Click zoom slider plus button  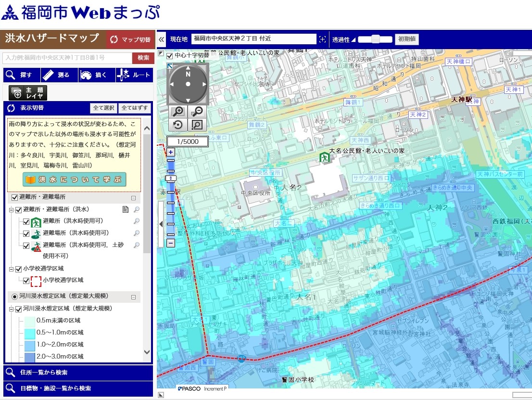tap(171, 152)
